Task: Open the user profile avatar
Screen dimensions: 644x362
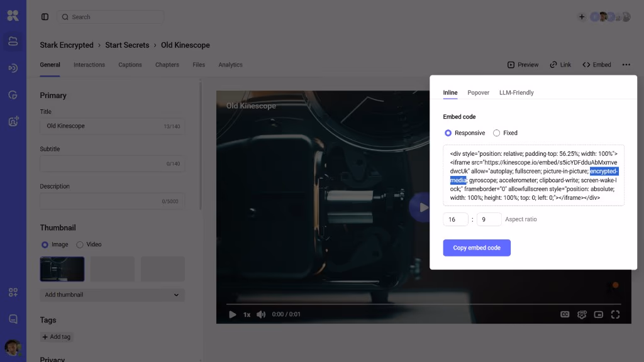Action: pyautogui.click(x=13, y=348)
